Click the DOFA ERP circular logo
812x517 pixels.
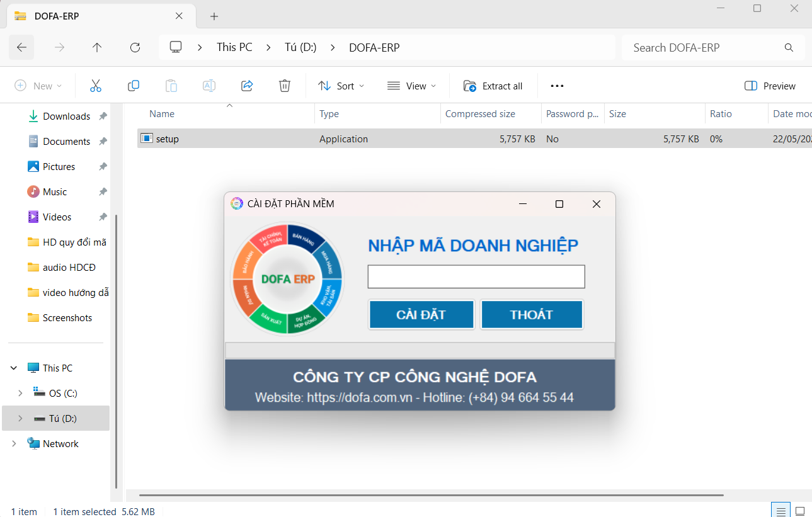point(288,279)
